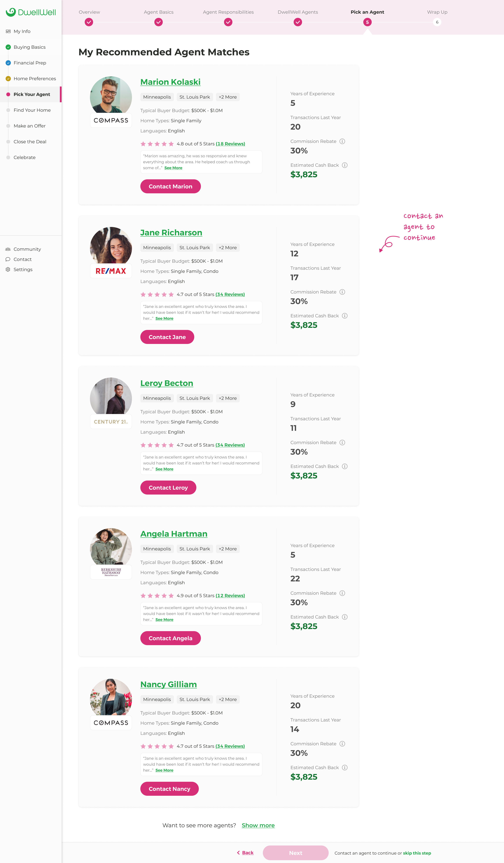
Task: Expand Marion's review with See More
Action: tap(173, 168)
